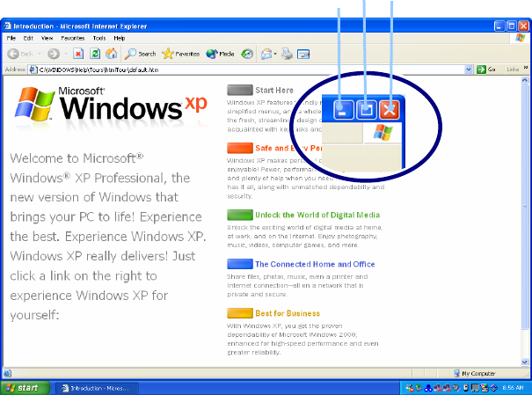Click the page scrollbar down arrow
This screenshot has width=532, height=395.
[525, 362]
